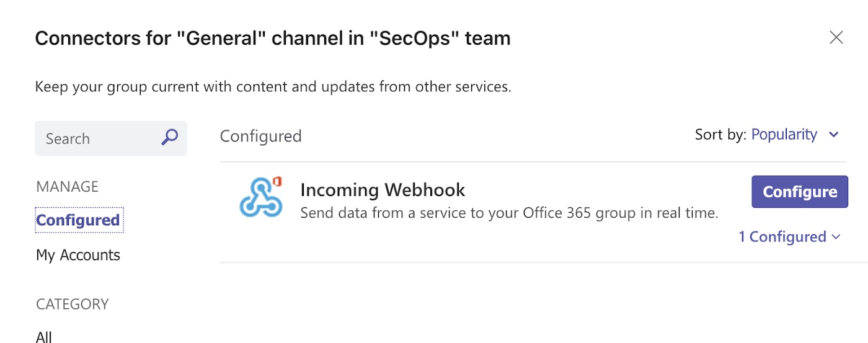This screenshot has height=343, width=868.
Task: Click the "Sort by:" label
Action: tap(720, 135)
